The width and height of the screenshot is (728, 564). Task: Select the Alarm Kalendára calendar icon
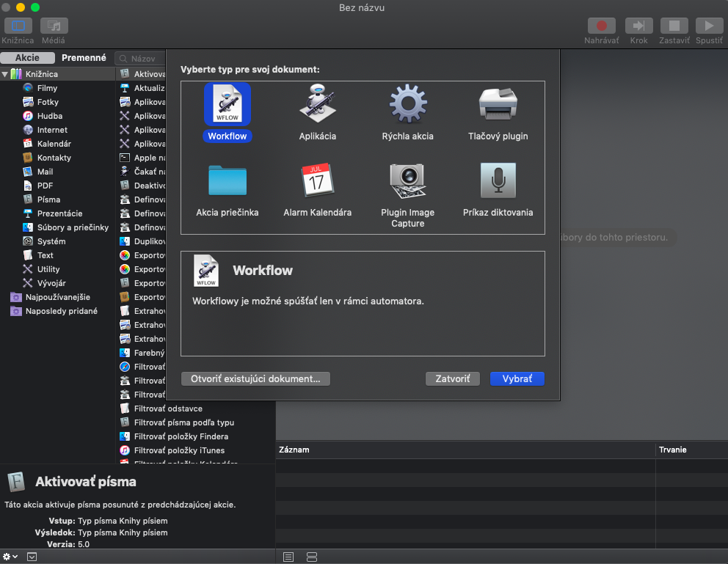318,180
